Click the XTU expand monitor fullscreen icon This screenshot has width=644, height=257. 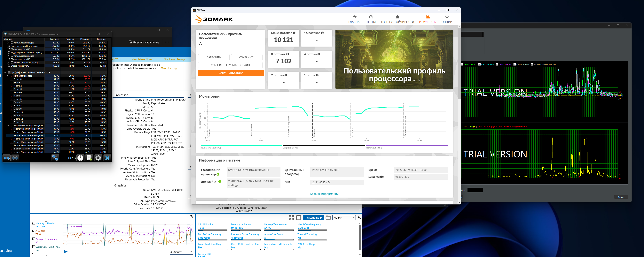pyautogui.click(x=291, y=217)
